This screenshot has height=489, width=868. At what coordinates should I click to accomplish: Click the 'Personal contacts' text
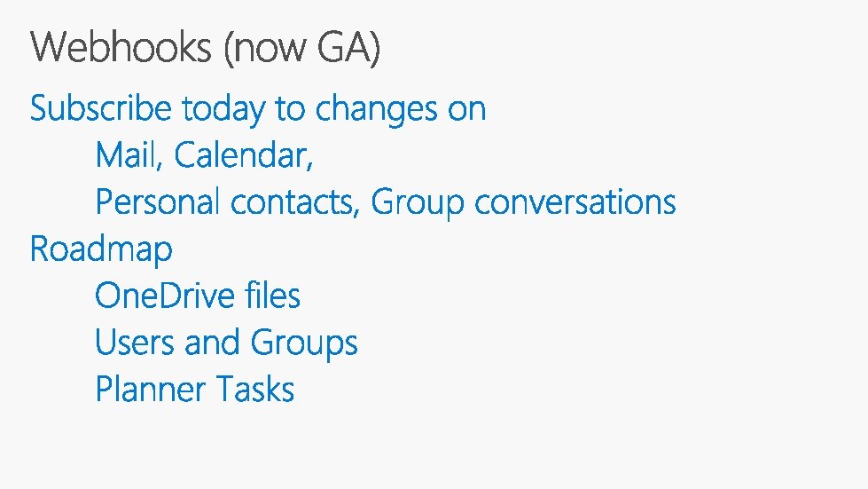(x=225, y=202)
